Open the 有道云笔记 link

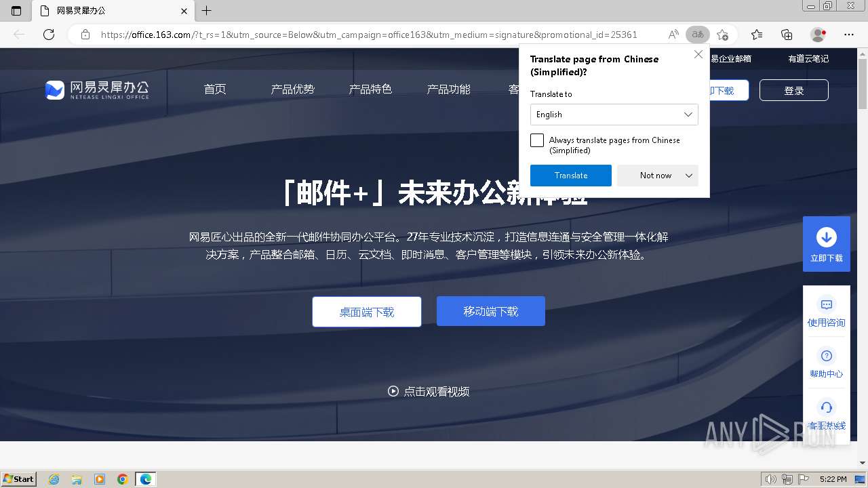808,59
